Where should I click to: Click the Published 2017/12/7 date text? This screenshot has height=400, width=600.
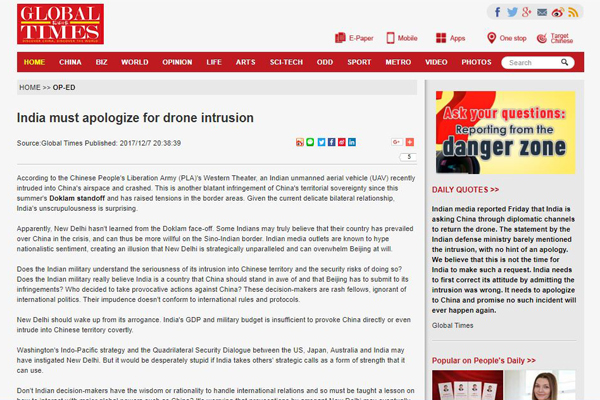pos(133,143)
